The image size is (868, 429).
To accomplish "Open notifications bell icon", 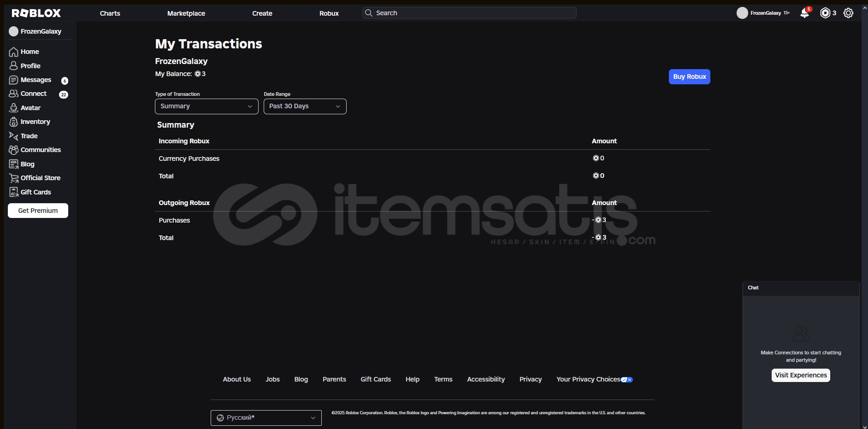I will 805,13.
